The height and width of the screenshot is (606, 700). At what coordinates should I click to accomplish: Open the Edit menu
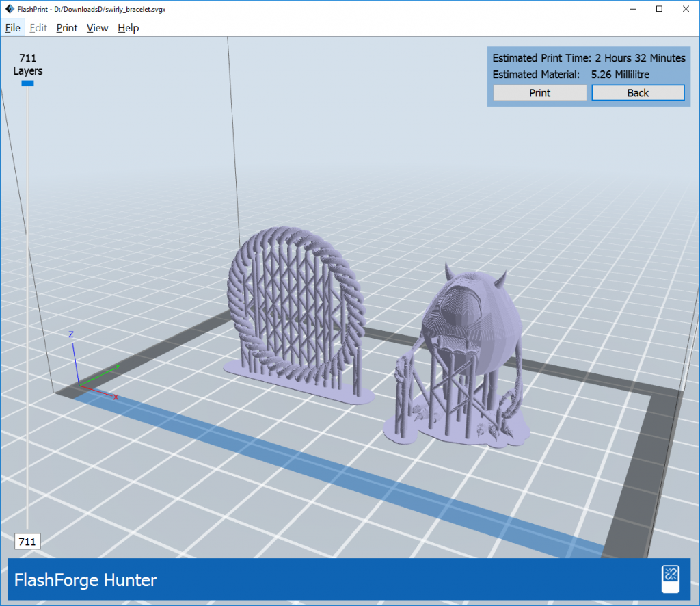pos(38,28)
